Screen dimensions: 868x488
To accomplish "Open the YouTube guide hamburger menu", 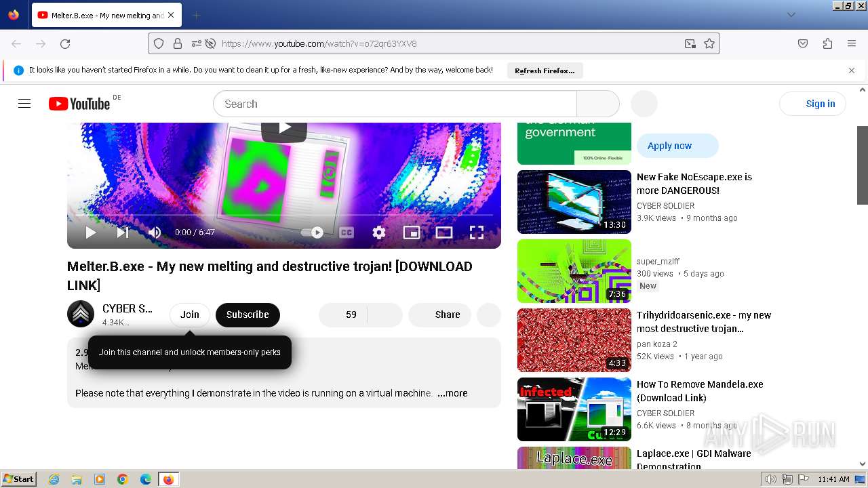I will pyautogui.click(x=24, y=104).
